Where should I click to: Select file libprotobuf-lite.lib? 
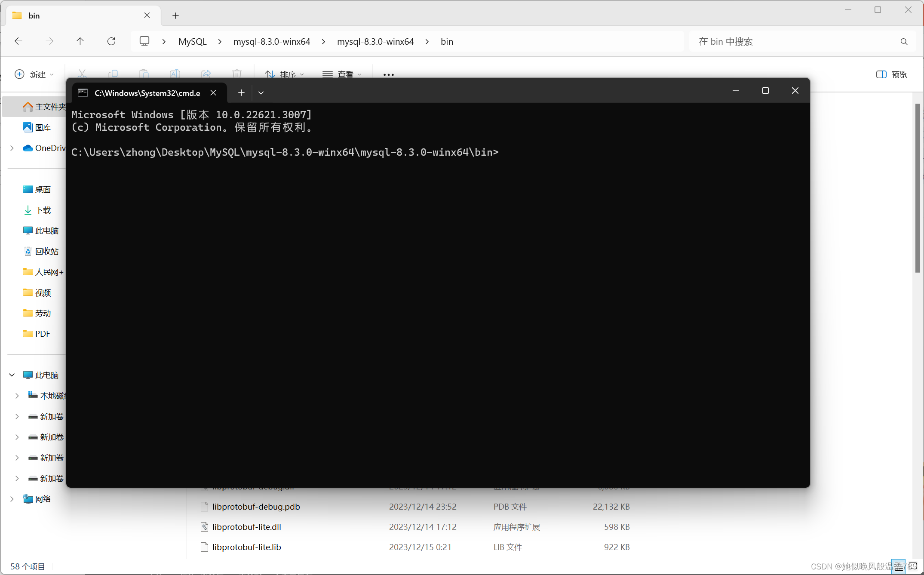click(x=247, y=547)
